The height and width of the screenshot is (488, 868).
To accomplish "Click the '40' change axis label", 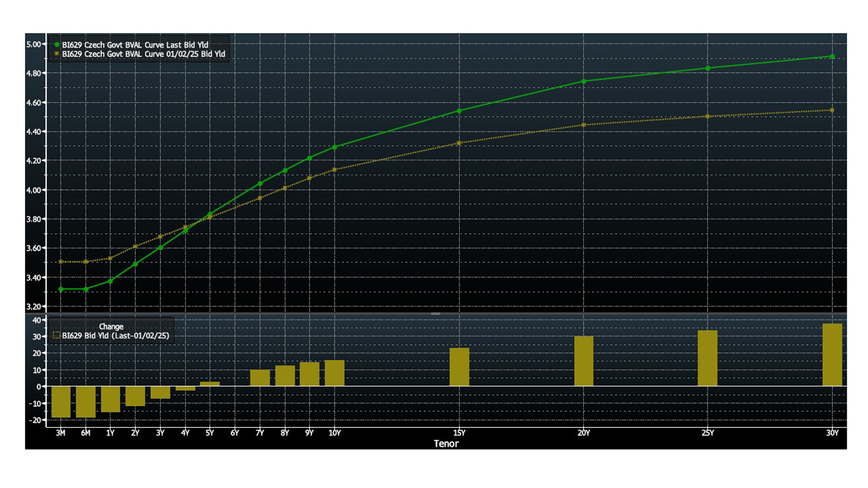I will [x=37, y=320].
